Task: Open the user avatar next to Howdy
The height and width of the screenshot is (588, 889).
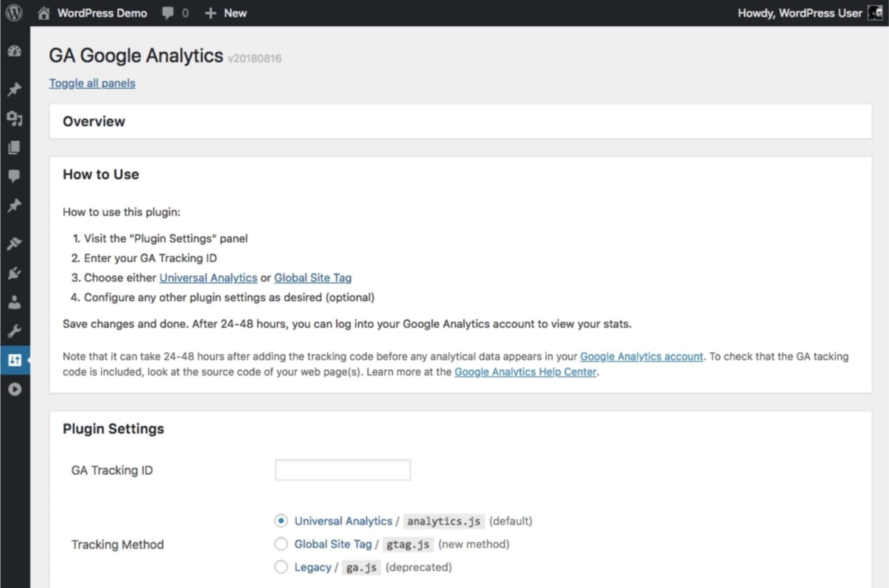Action: coord(875,13)
